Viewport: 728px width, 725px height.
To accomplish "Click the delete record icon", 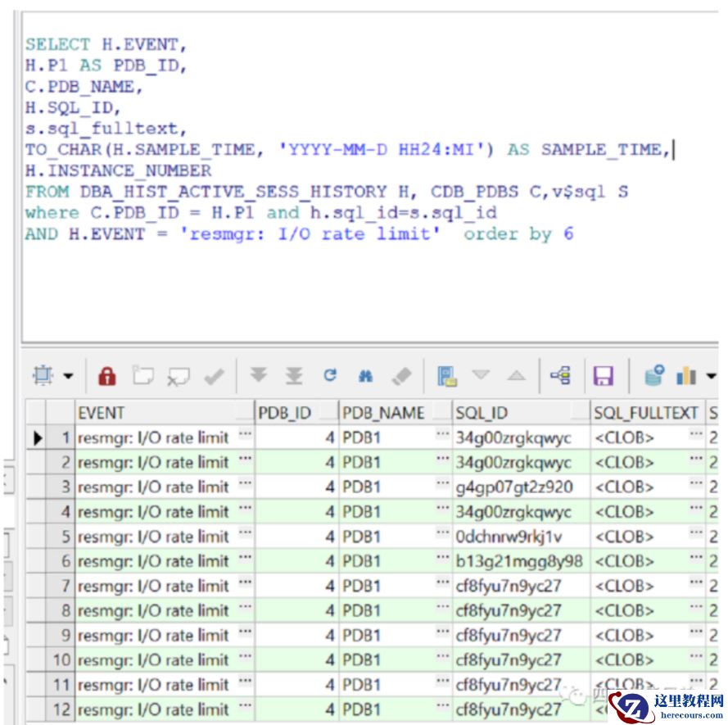I will (179, 376).
